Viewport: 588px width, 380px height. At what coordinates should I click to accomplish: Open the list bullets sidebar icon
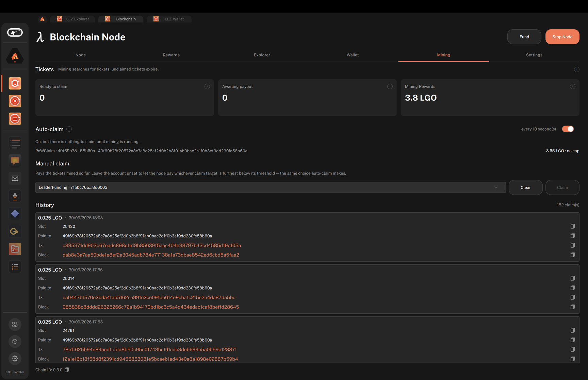tap(15, 267)
